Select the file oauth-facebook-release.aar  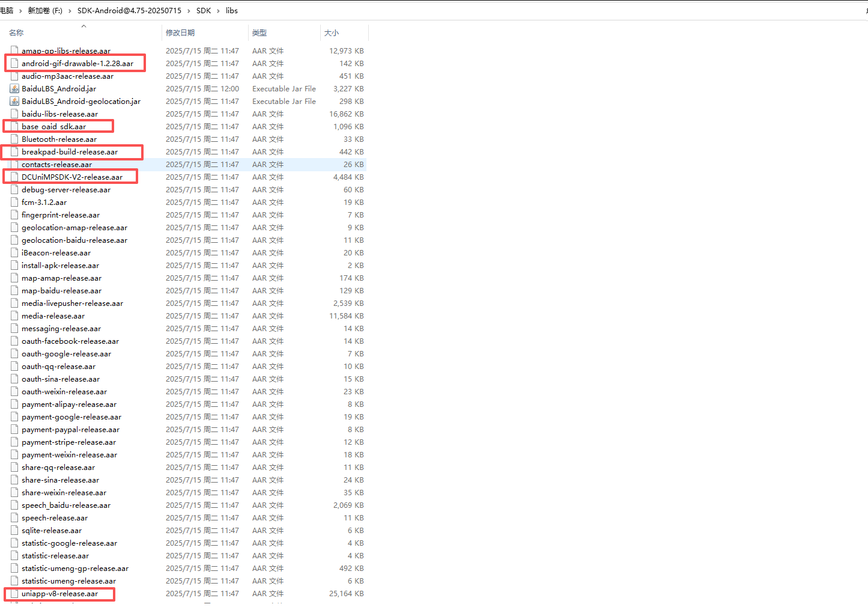(x=70, y=341)
